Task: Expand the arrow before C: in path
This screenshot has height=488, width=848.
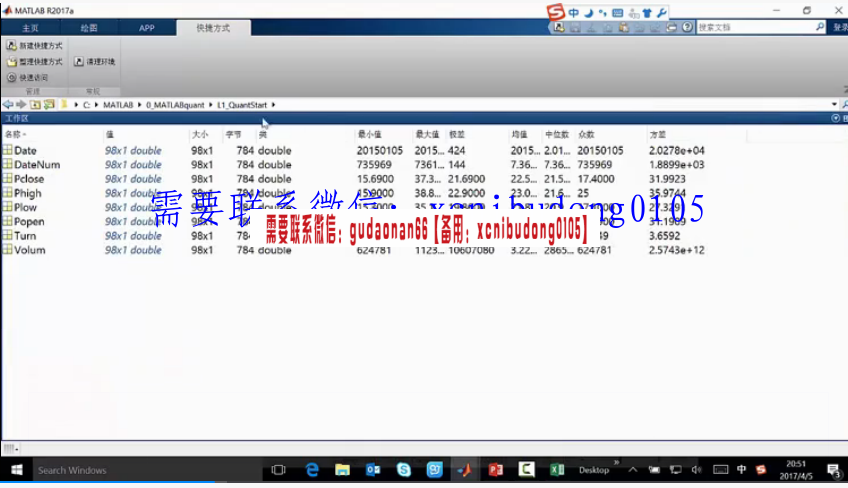Action: 76,105
